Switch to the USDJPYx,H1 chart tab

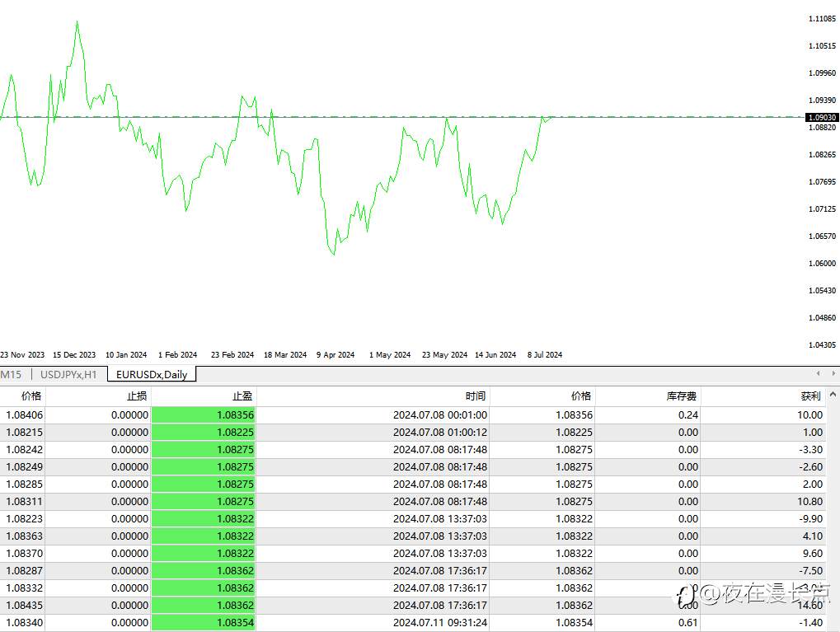pos(68,375)
